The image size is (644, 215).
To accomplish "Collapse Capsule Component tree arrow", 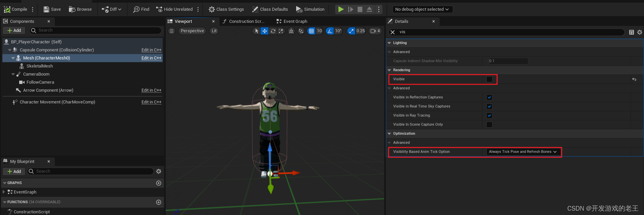I will (x=10, y=50).
